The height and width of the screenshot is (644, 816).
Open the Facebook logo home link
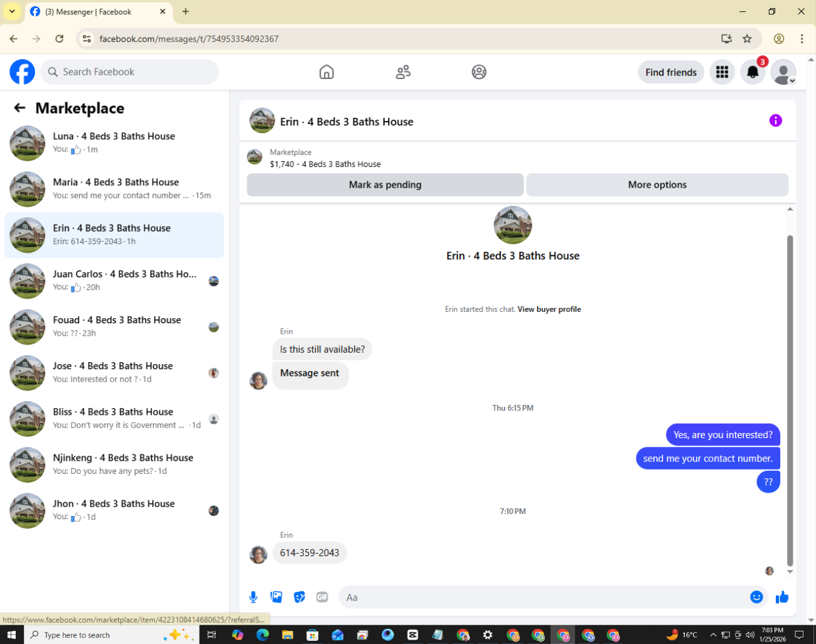click(22, 72)
